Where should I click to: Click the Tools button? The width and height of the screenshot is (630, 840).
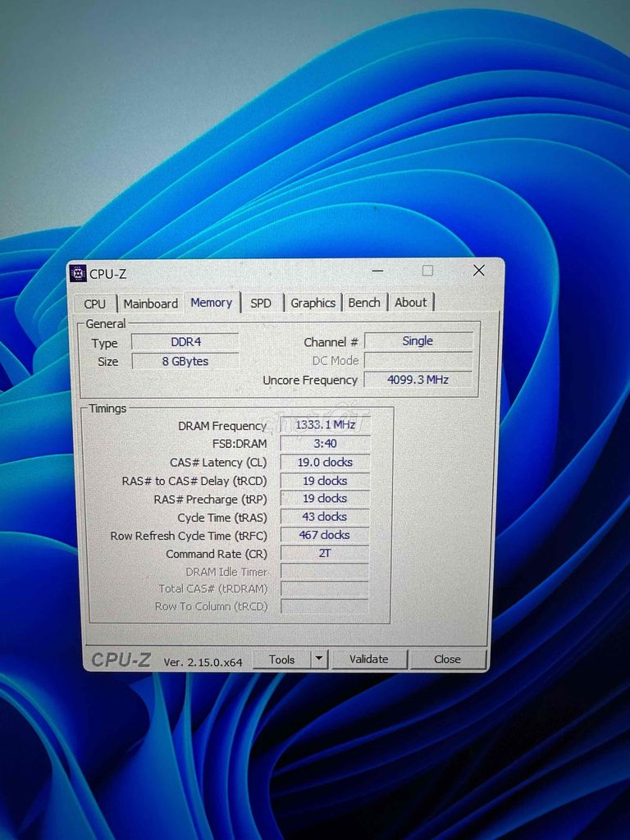click(x=282, y=660)
